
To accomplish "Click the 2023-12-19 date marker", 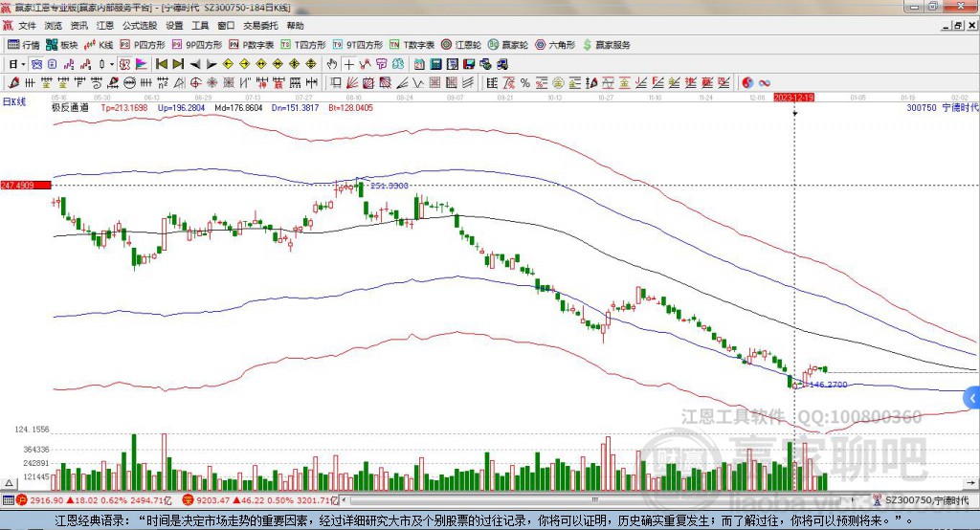I will [794, 98].
